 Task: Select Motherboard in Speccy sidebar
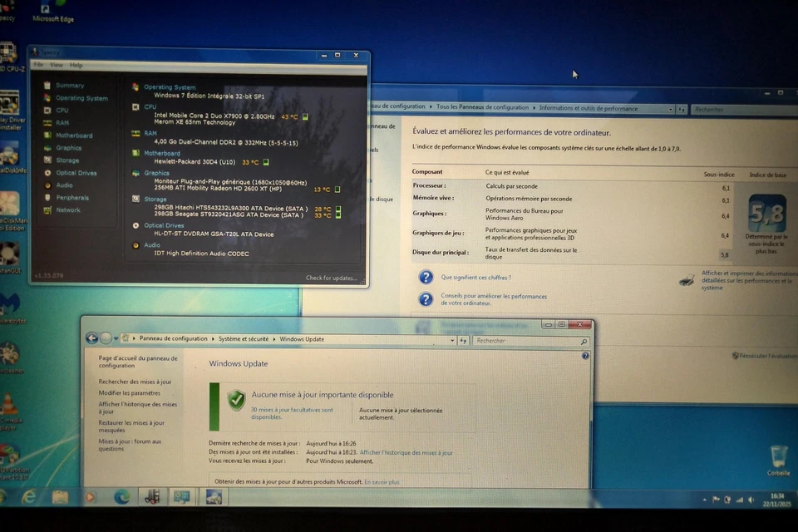(73, 135)
